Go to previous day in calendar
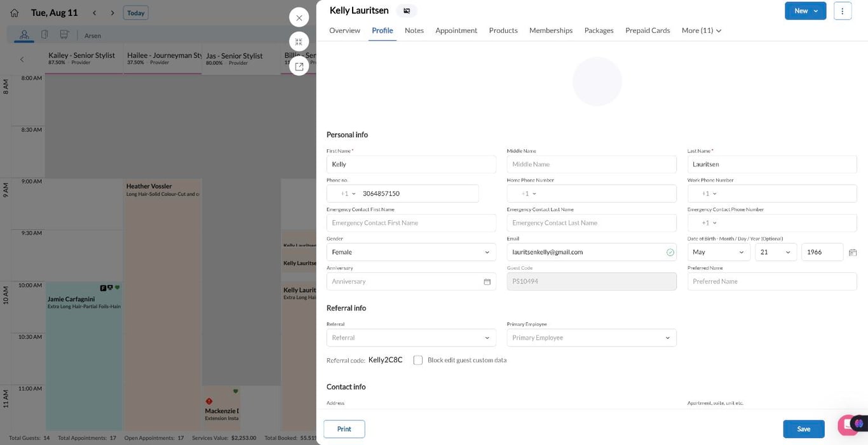The width and height of the screenshot is (868, 445). [x=95, y=13]
